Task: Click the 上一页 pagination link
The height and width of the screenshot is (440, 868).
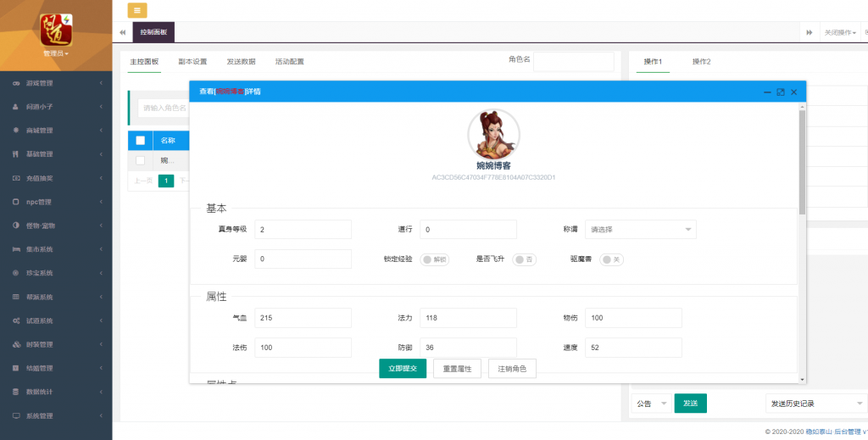Action: point(142,181)
